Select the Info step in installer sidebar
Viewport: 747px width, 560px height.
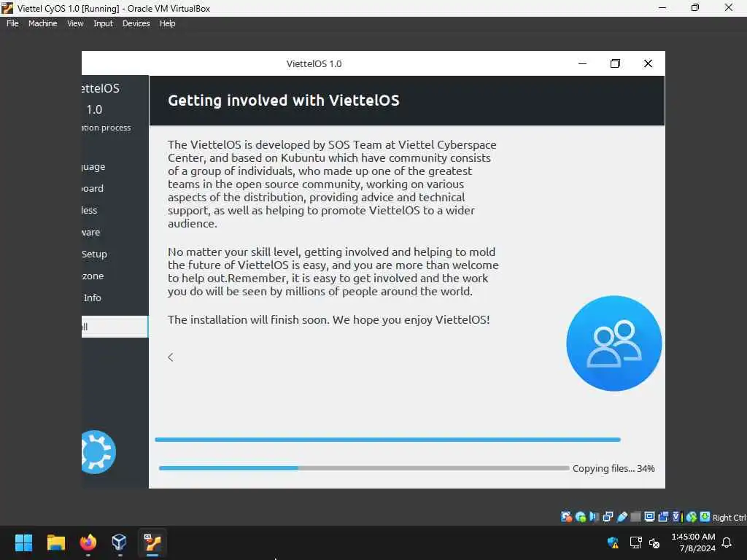(93, 298)
